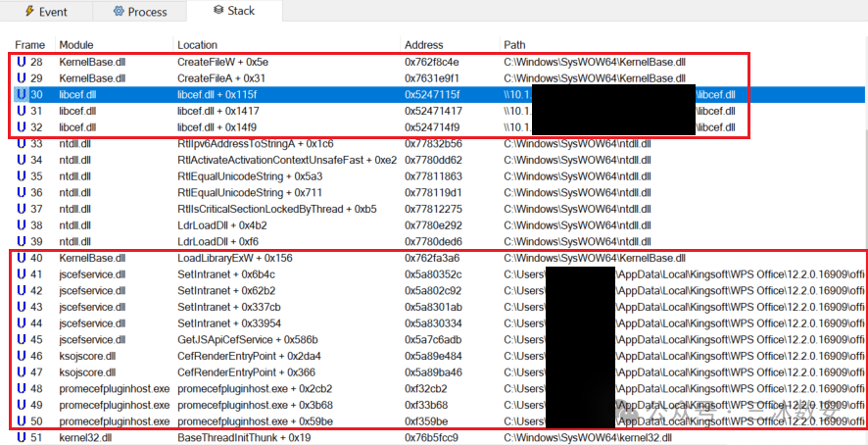The width and height of the screenshot is (868, 445).
Task: Click the user-mode icon of frame 48
Action: pyautogui.click(x=22, y=389)
